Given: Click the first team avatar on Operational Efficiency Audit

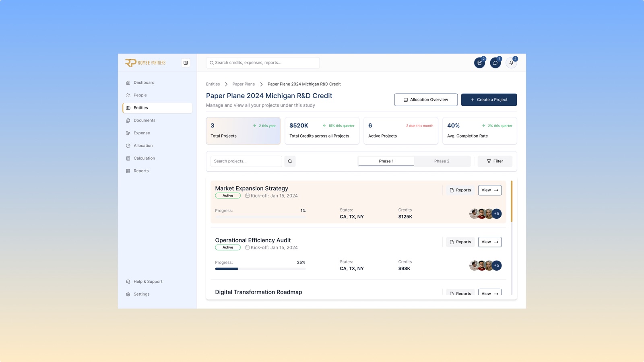Looking at the screenshot, I should [474, 265].
